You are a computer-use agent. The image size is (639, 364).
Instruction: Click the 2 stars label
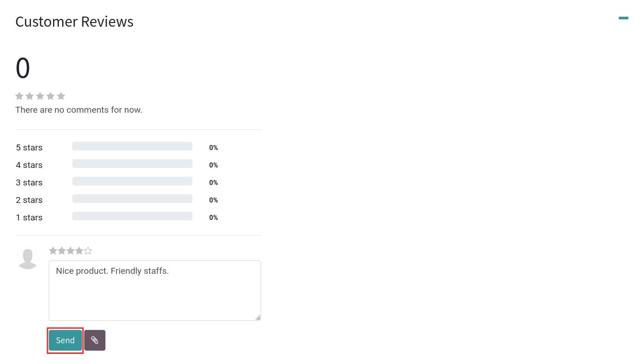point(29,200)
